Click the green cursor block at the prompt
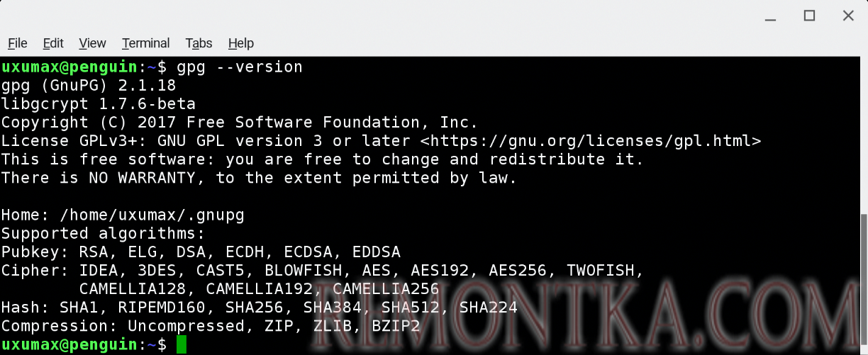This screenshot has height=355, width=868. point(182,345)
